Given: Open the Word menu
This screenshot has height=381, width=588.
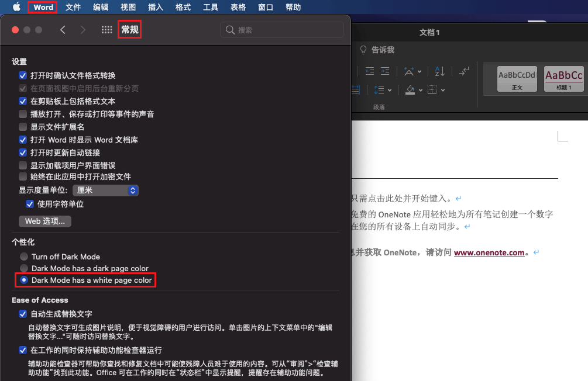Looking at the screenshot, I should [x=43, y=7].
